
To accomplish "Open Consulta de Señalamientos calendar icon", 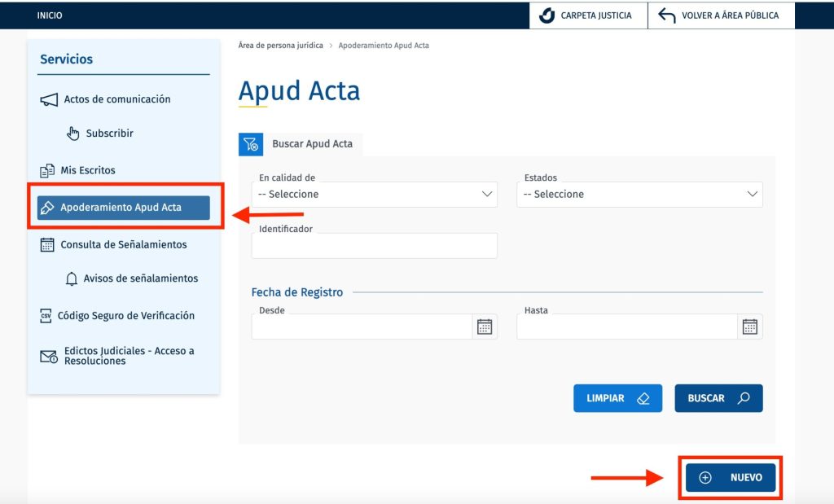I will (x=48, y=244).
